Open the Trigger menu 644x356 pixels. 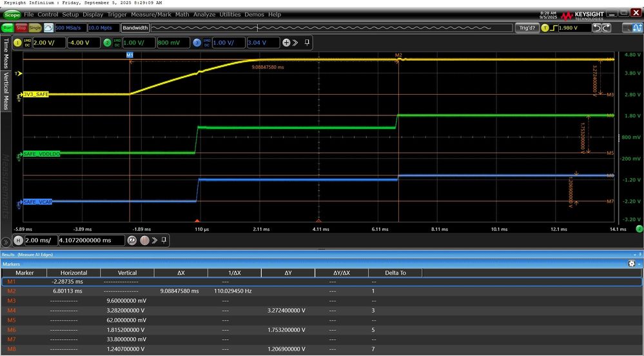(x=117, y=14)
